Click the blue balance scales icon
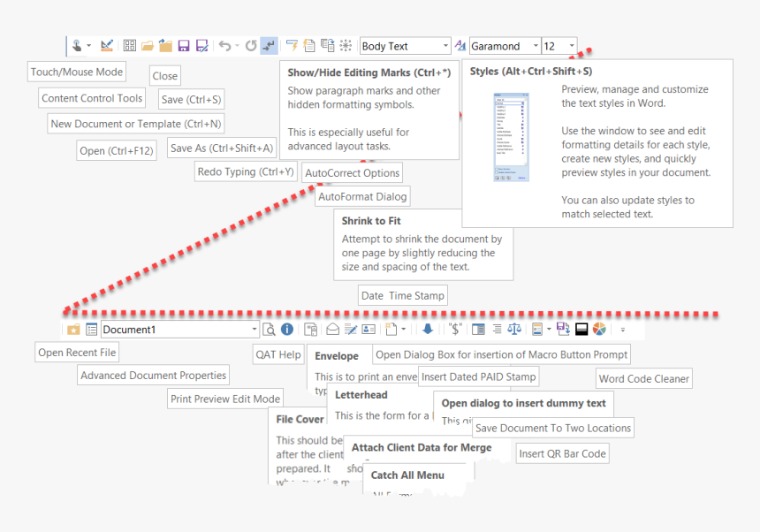 pos(514,330)
